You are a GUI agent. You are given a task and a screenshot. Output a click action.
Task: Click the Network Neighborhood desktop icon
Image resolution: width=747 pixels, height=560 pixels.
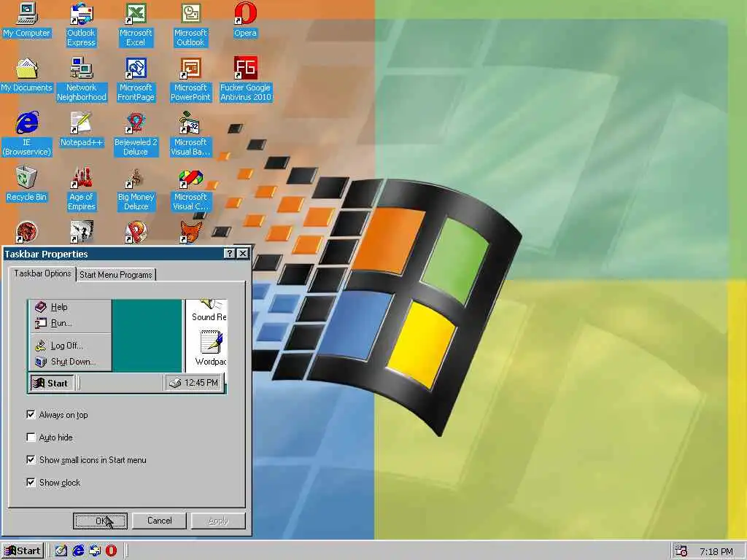coord(81,79)
